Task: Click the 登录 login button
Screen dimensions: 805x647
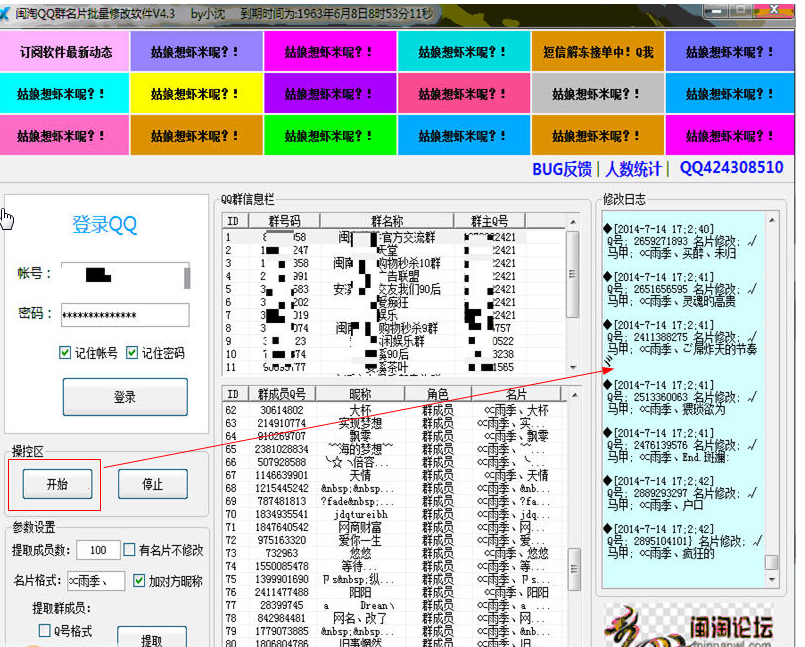Action: pyautogui.click(x=125, y=396)
